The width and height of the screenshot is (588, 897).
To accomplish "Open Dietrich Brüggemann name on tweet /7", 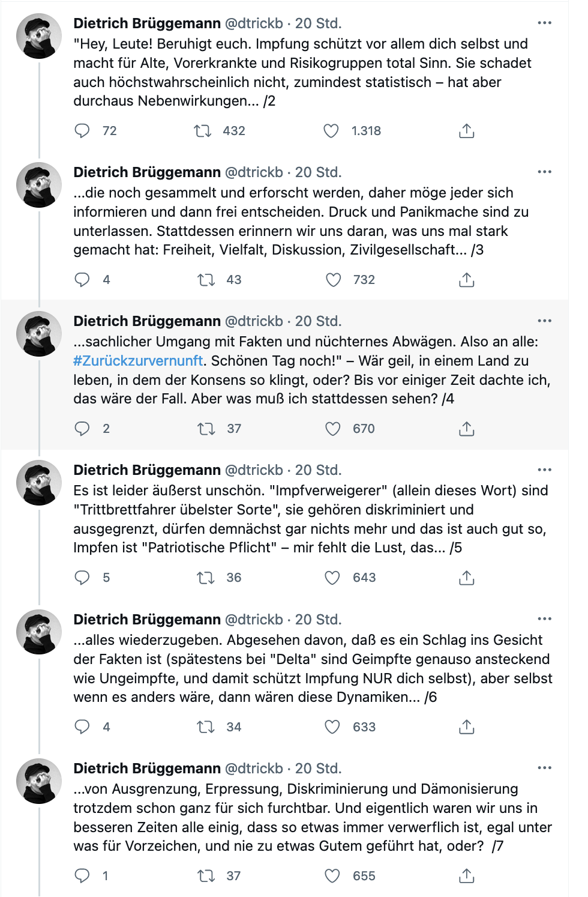I will tap(147, 769).
